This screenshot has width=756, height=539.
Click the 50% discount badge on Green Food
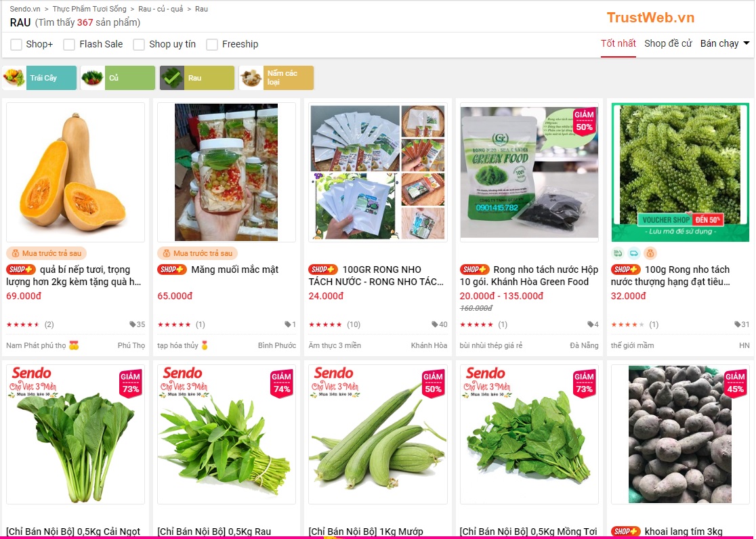(584, 121)
